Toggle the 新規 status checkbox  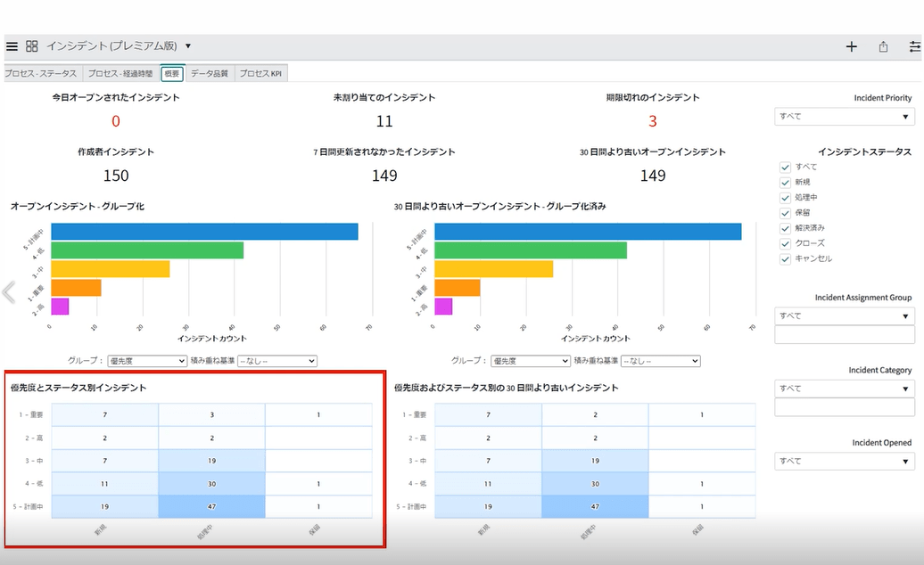785,183
